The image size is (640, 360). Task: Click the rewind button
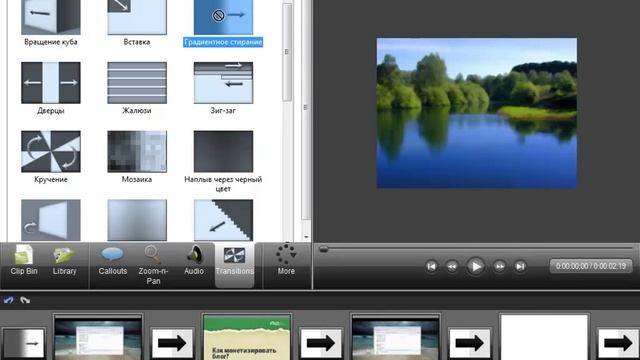(x=452, y=267)
